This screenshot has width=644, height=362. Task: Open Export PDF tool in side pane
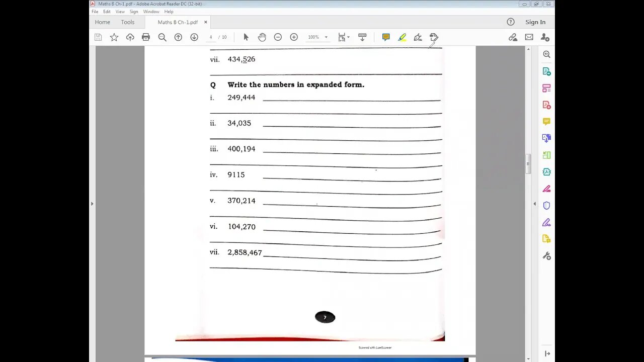547,71
